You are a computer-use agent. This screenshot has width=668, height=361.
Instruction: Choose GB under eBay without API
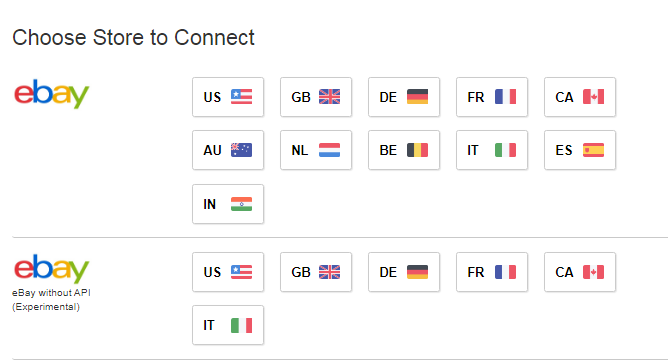point(316,272)
